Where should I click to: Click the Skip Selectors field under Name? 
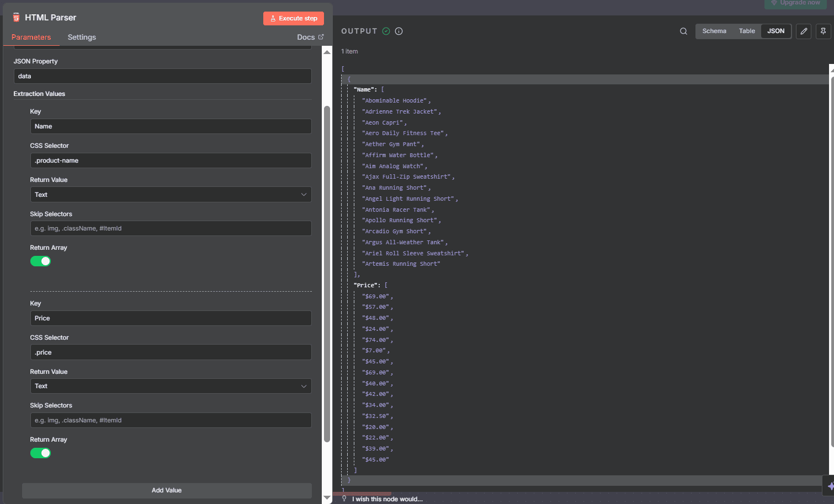click(x=171, y=228)
